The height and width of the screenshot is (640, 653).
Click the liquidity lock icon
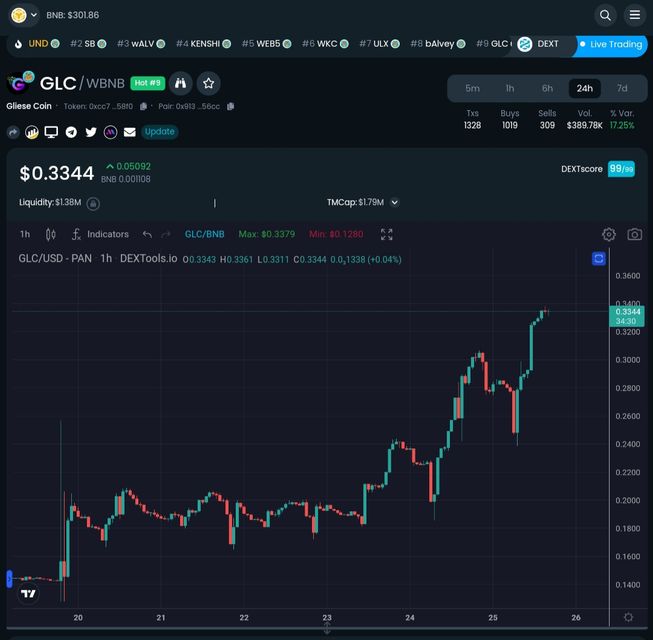coord(93,204)
